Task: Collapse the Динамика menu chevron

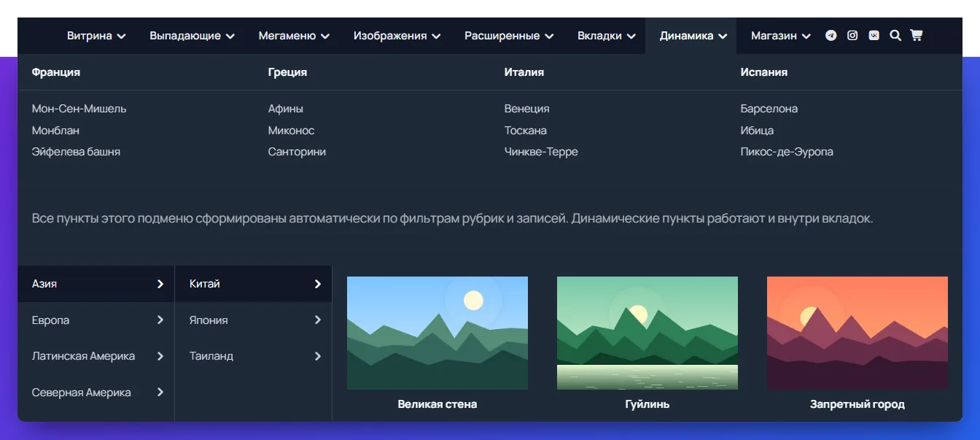Action: tap(723, 36)
